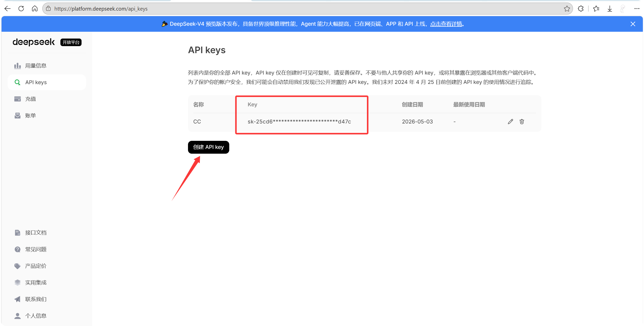Open 充值 in the sidebar
Screen dimensions: 644x326
(x=47, y=99)
